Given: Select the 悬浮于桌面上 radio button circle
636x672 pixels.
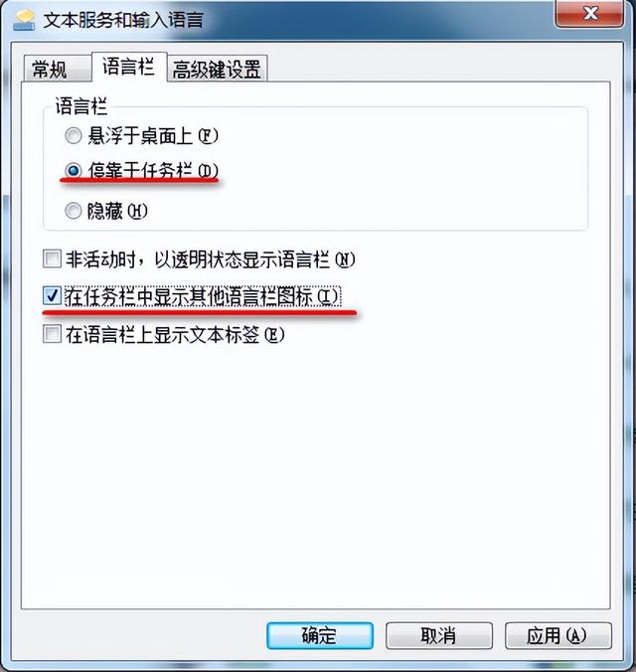Looking at the screenshot, I should click(x=74, y=136).
